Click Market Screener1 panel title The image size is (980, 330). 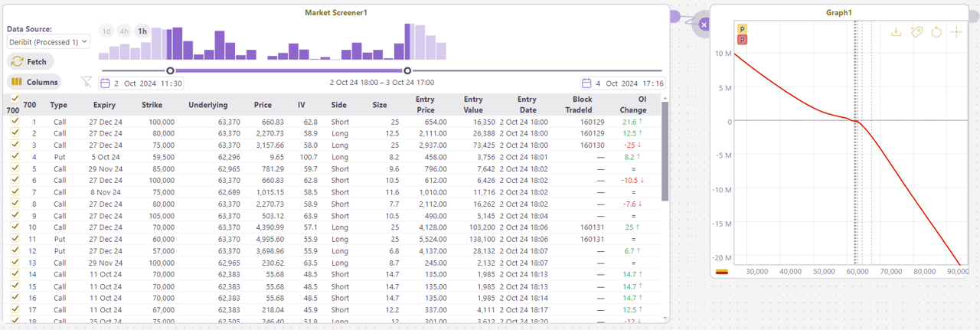pos(336,13)
